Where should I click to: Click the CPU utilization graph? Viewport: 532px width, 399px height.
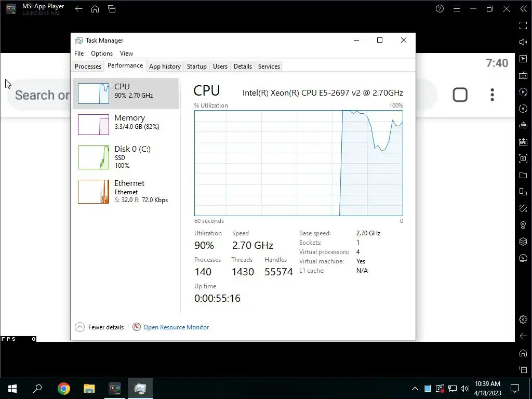coord(299,163)
